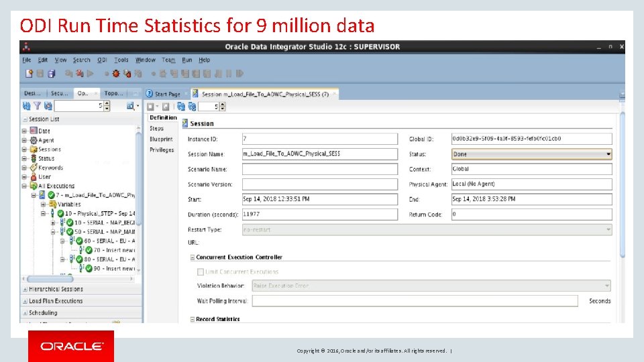644x362 pixels.
Task: Click the funnel Filter icon in Operator
Action: [x=38, y=106]
